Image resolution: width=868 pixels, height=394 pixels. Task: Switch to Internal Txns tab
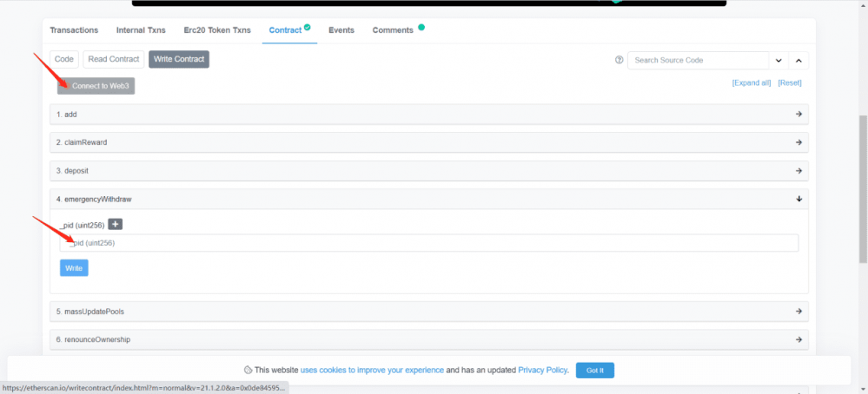tap(141, 30)
